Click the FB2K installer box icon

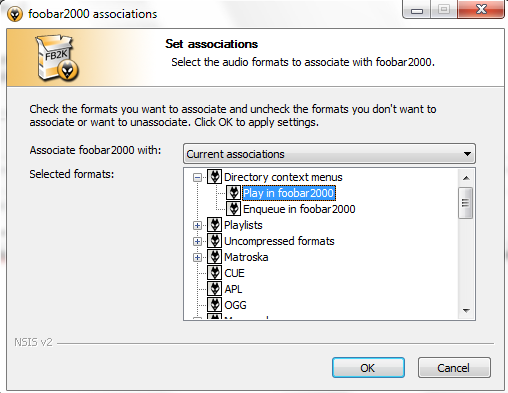57,58
